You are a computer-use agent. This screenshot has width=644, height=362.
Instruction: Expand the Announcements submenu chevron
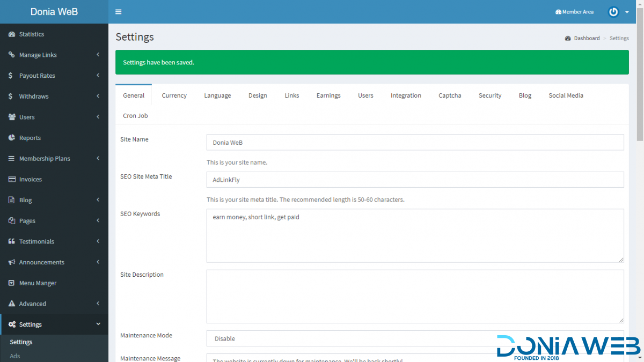click(x=98, y=262)
